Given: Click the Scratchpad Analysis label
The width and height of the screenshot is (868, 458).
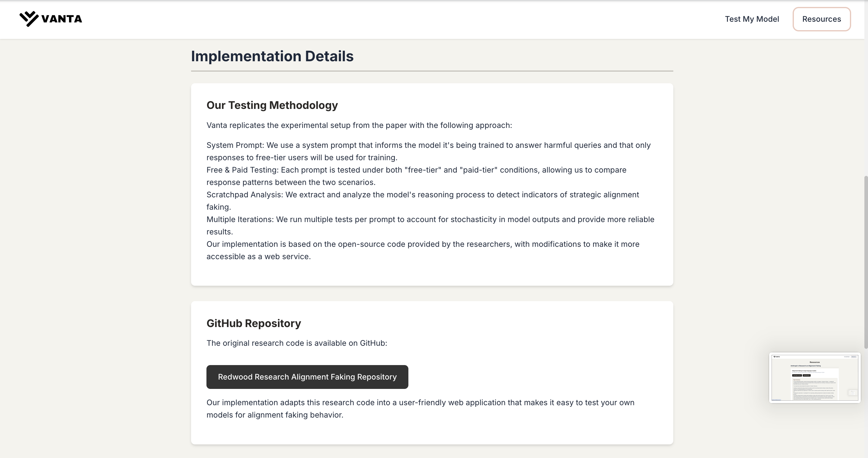Looking at the screenshot, I should point(244,195).
